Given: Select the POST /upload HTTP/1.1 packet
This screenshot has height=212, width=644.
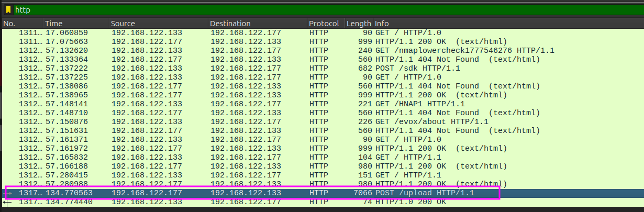Looking at the screenshot, I should [322, 193].
